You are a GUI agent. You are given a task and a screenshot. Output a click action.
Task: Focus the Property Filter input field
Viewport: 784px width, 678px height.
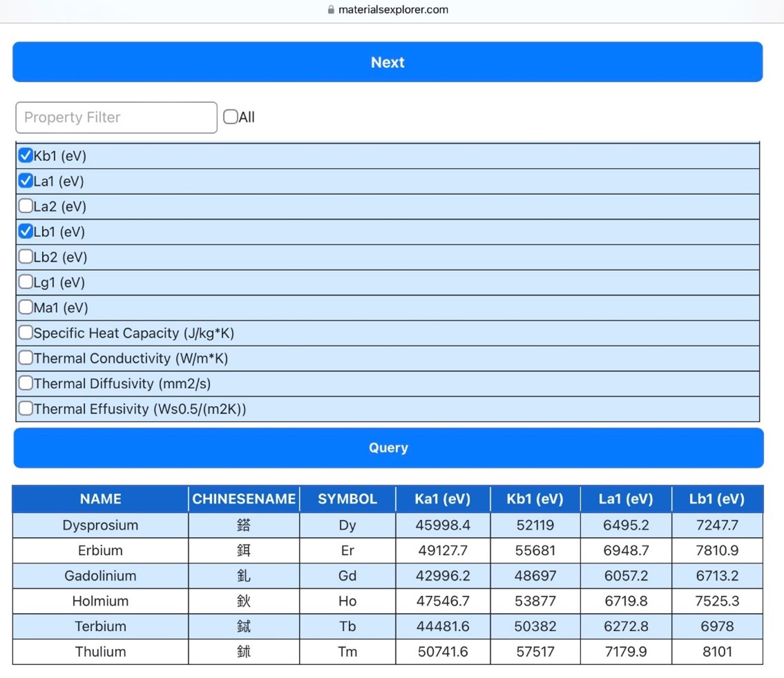(117, 117)
